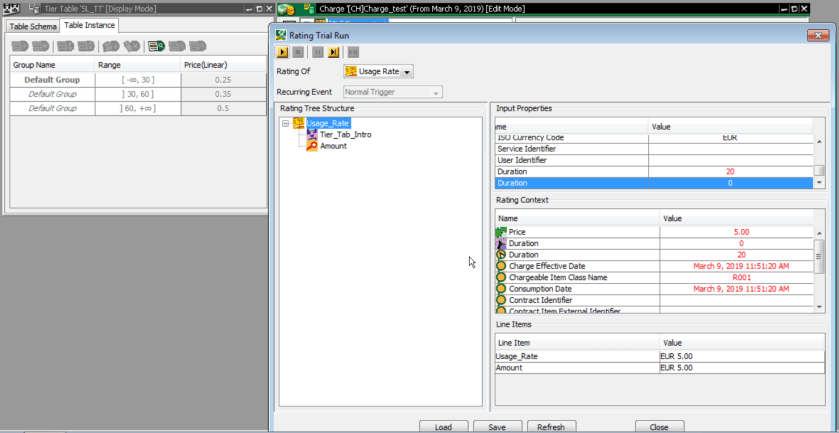The width and height of the screenshot is (839, 433).
Task: Click the Step Forward button in the trial run toolbar
Action: [334, 52]
